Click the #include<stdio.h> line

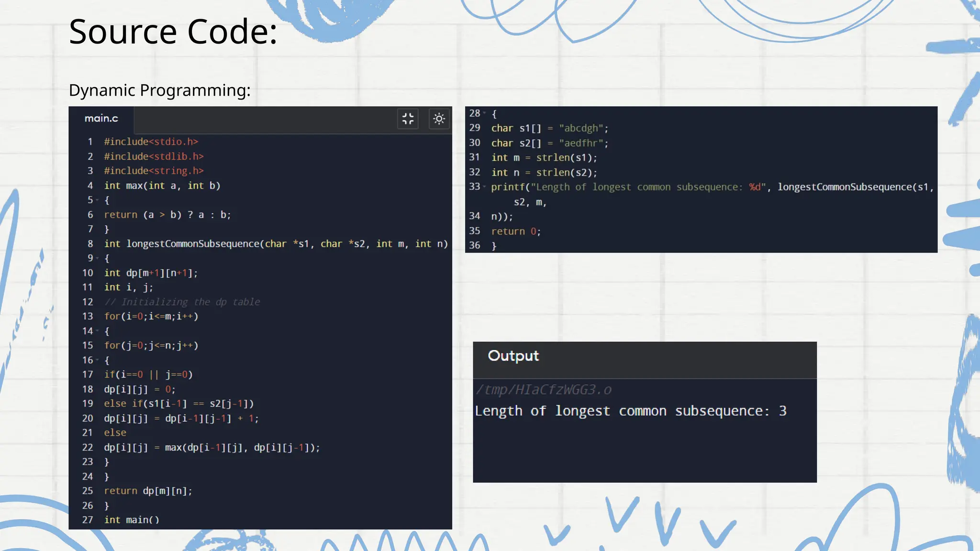click(151, 142)
